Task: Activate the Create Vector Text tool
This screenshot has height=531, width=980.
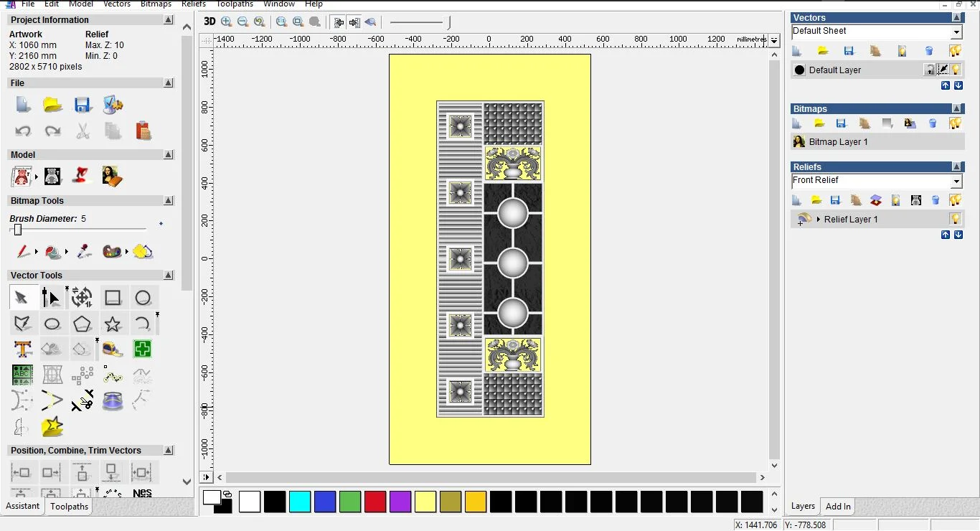Action: pos(23,349)
